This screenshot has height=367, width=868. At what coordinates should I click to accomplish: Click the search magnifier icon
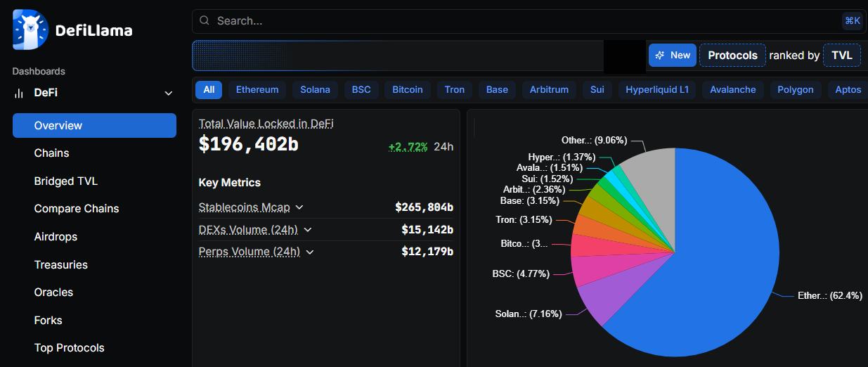[x=205, y=21]
